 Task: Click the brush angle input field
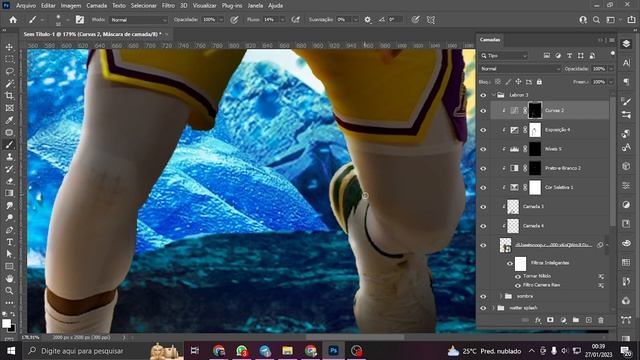click(393, 20)
